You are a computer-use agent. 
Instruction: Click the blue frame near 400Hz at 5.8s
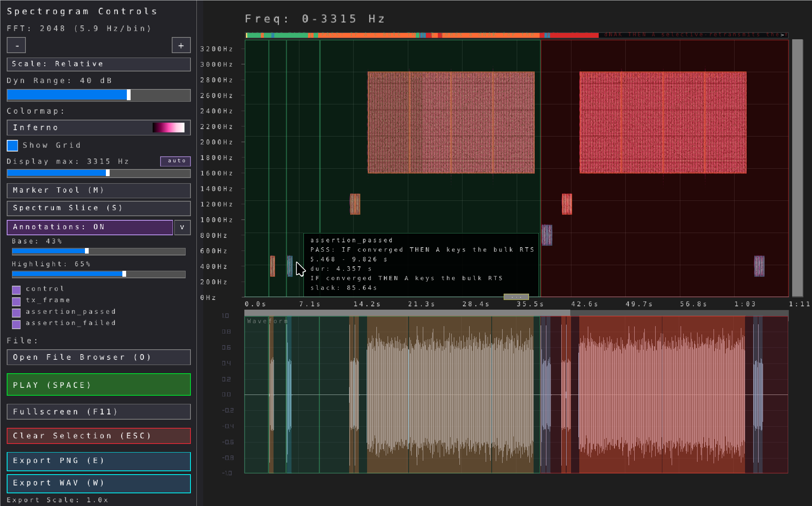point(290,266)
